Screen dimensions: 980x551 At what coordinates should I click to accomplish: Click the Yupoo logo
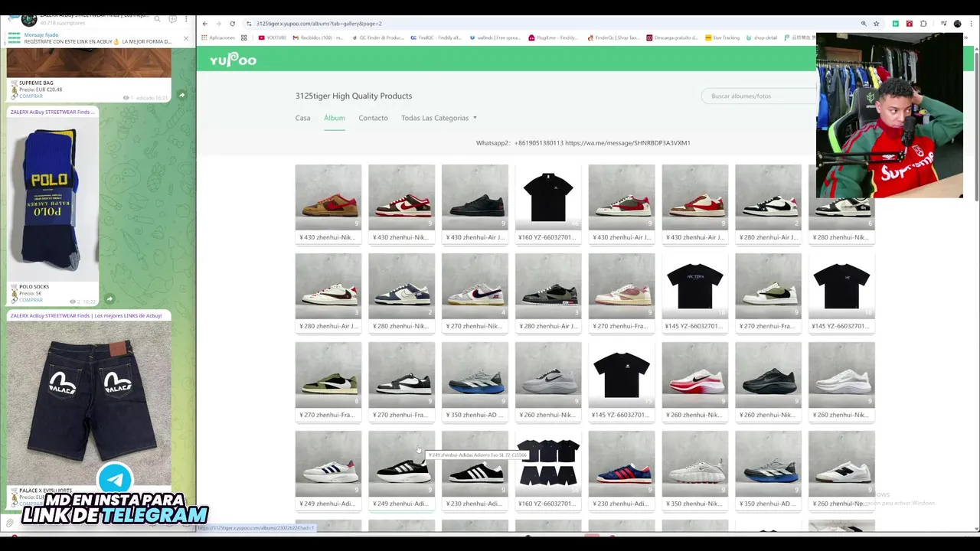point(233,60)
